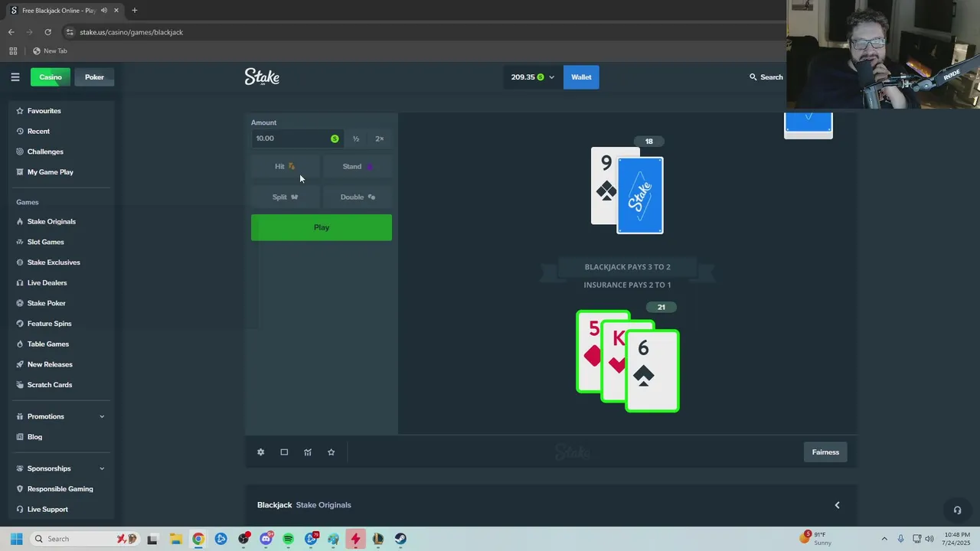Click the green currency coin in Amount field
This screenshot has height=551, width=980.
(335, 139)
